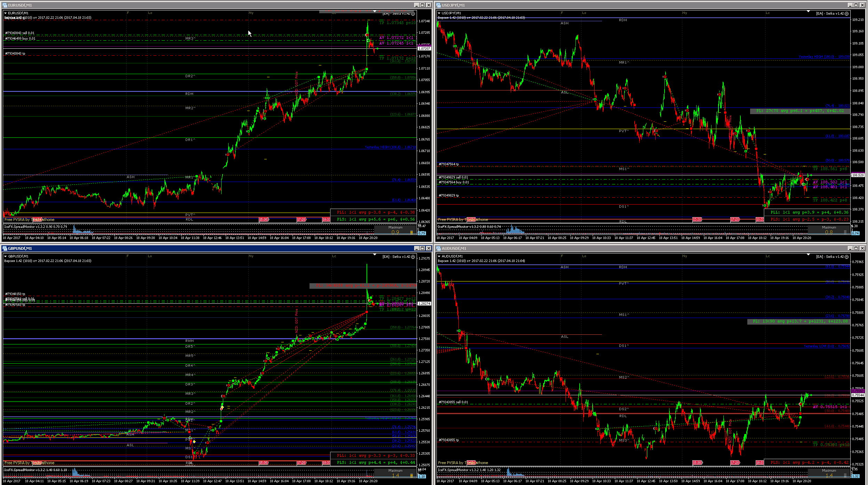The height and width of the screenshot is (485, 868).
Task: Click the #79346499 buy 0.01 order label
Action: (x=20, y=39)
